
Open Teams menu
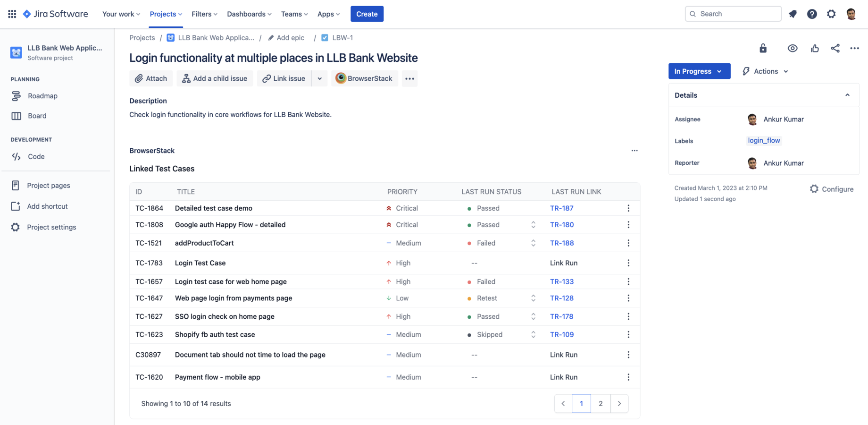click(x=294, y=14)
